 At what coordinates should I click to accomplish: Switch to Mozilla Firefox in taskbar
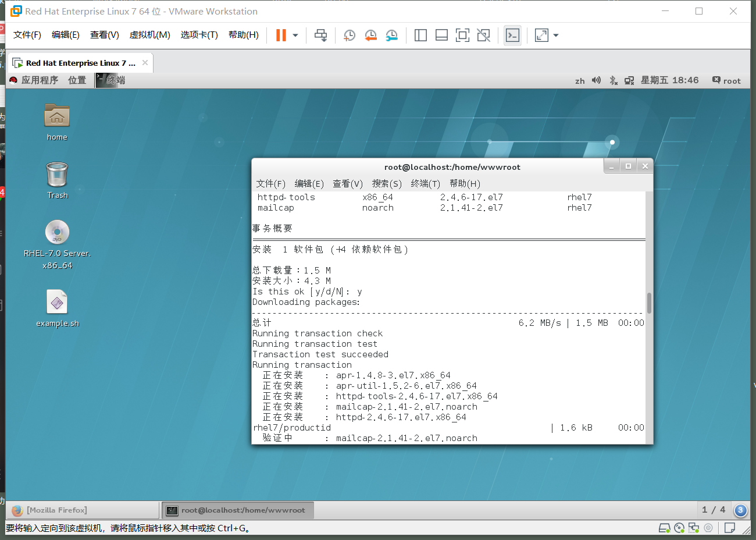tap(83, 510)
